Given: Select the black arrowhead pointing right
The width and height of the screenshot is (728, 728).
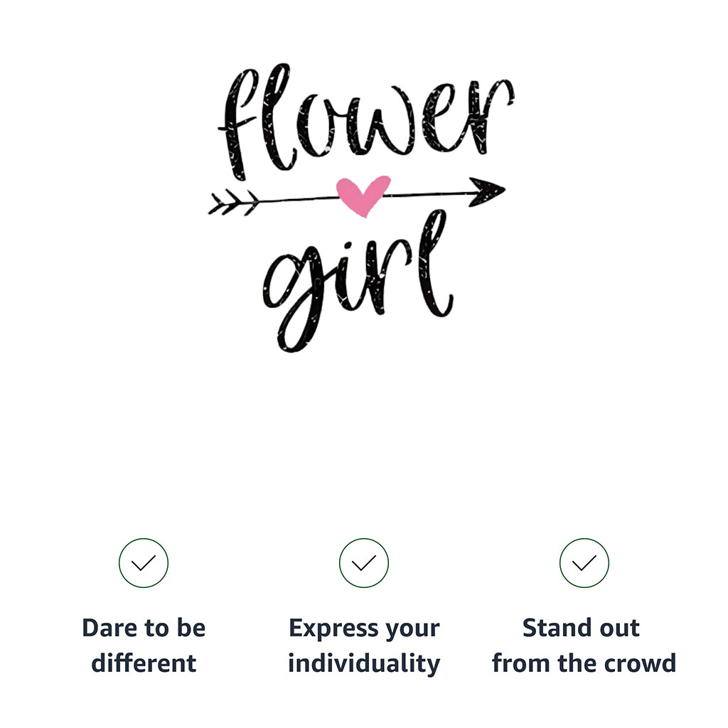Looking at the screenshot, I should 486,191.
